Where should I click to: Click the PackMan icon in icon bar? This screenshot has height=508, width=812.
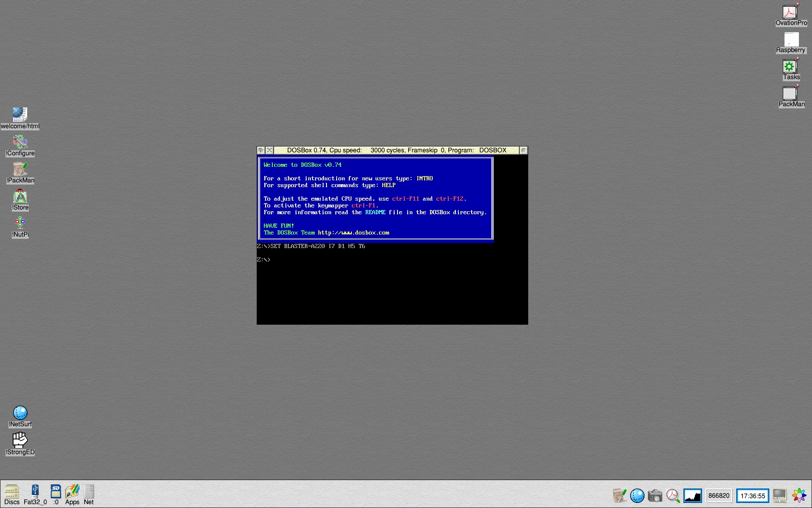[x=619, y=495]
